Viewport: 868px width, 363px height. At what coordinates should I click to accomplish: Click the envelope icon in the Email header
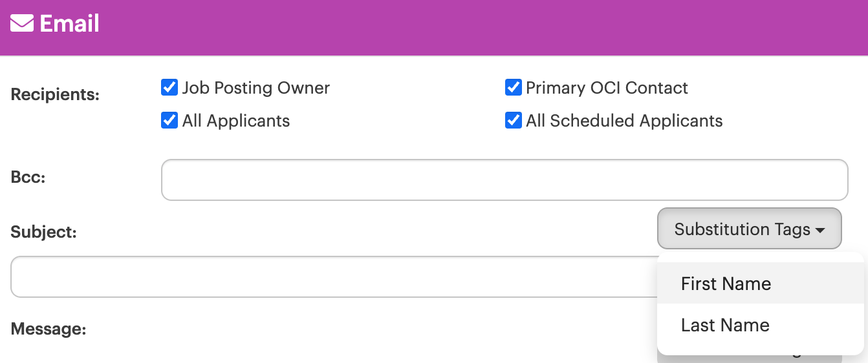coord(22,24)
